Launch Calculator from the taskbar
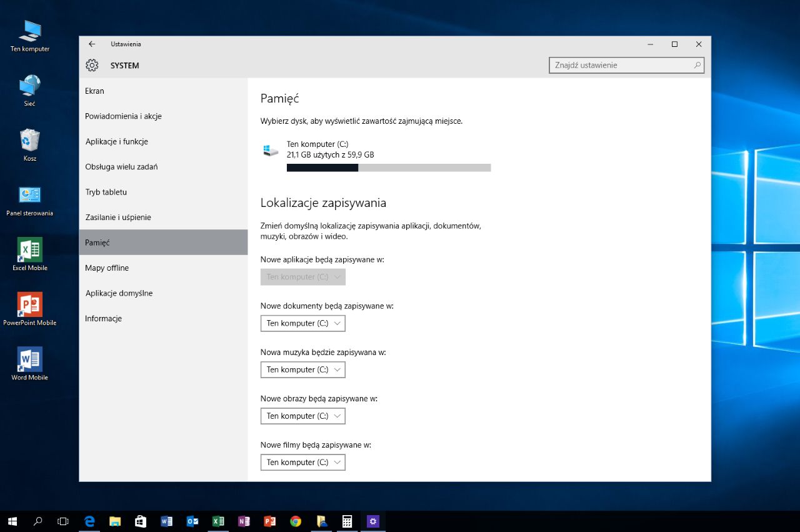The image size is (800, 532). (x=347, y=521)
